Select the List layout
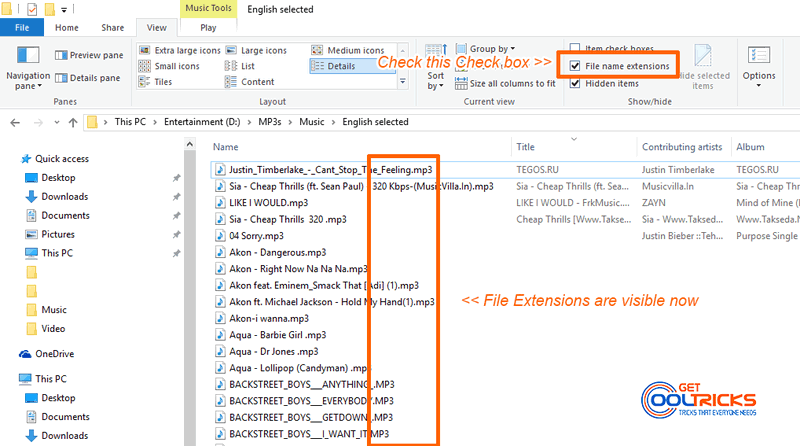Screen dimensions: 800x446 point(239,66)
